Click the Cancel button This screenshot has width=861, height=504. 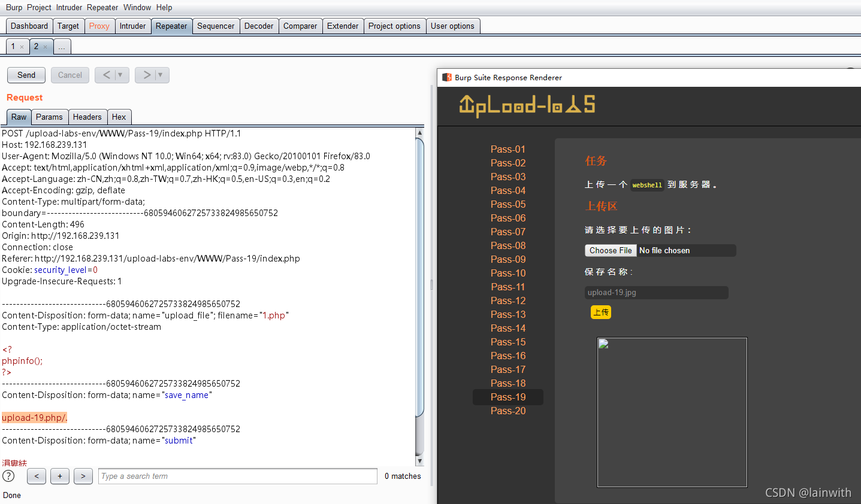[x=70, y=75]
